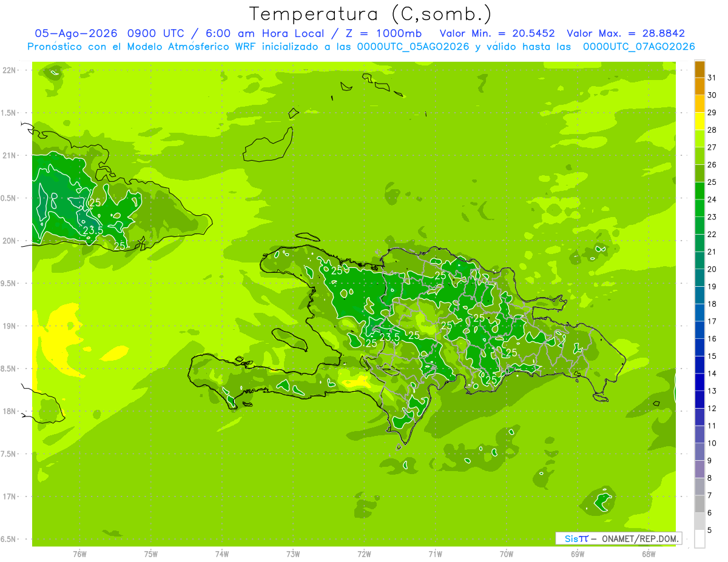Click the 70W longitude axis label
This screenshot has height=562, width=728.
pos(507,554)
